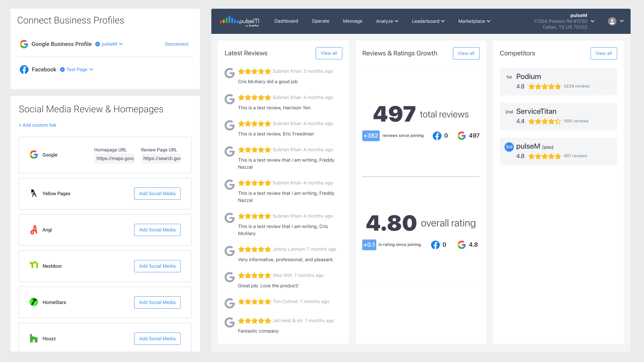The height and width of the screenshot is (362, 644).
Task: Click Disconnect for Google Business Profile
Action: pos(177,44)
